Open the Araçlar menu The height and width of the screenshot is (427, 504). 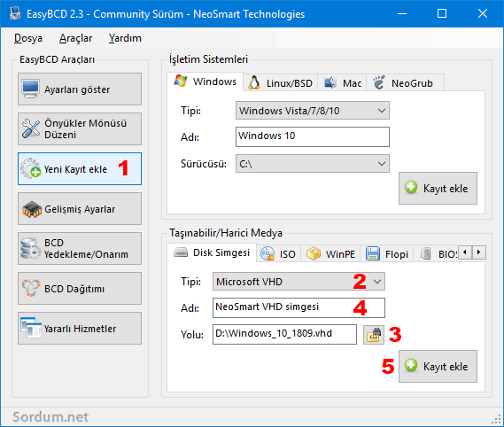point(76,38)
